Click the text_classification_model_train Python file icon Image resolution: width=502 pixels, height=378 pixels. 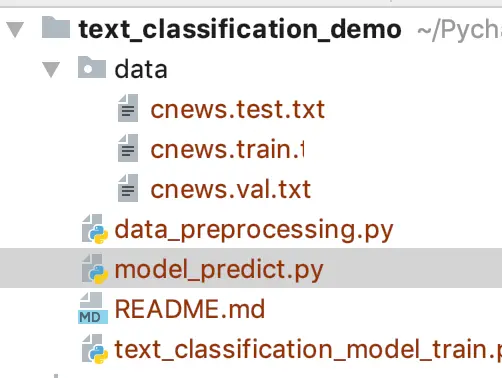pos(95,349)
